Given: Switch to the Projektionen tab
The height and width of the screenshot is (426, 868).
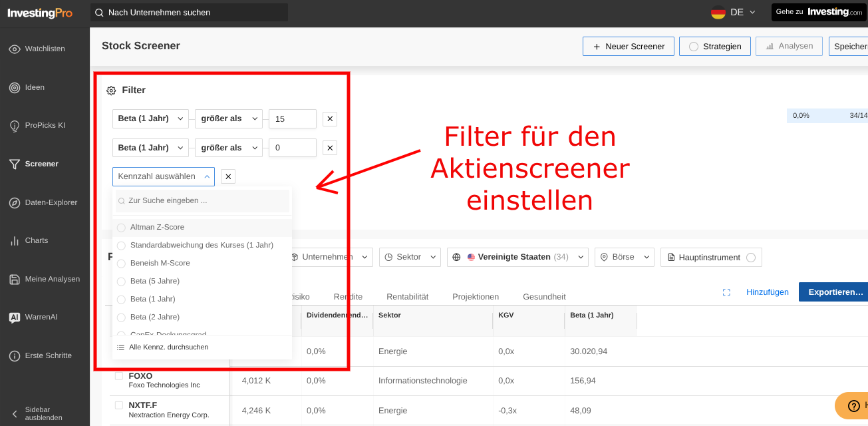Looking at the screenshot, I should pos(476,297).
